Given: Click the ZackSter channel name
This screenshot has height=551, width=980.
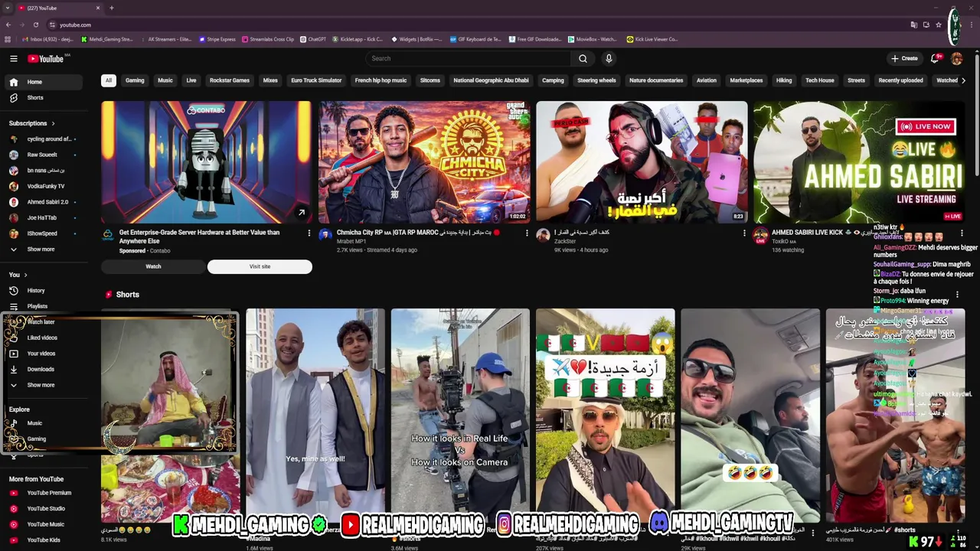Looking at the screenshot, I should (565, 242).
